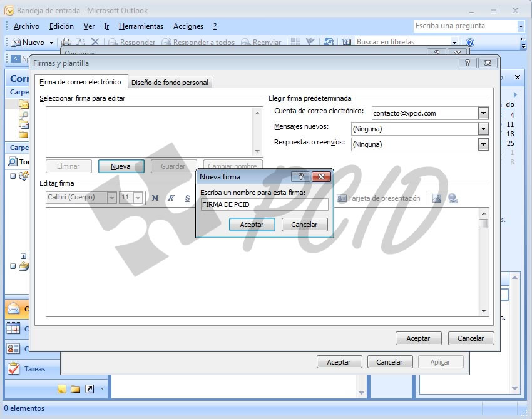This screenshot has width=532, height=419.
Task: Click the blue Help icon in toolbar
Action: 470,43
